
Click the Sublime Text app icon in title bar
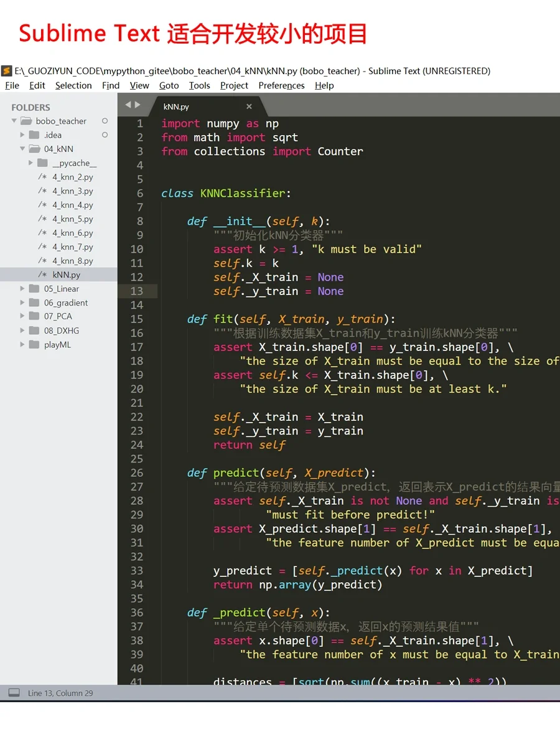point(7,71)
